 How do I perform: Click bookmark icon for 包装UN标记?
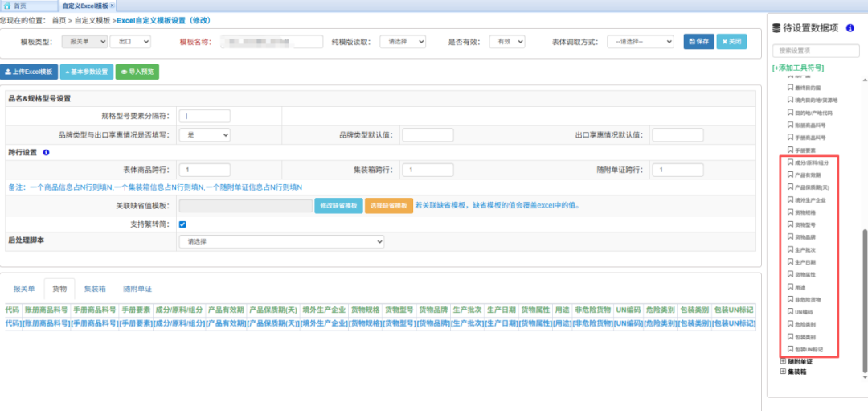(790, 350)
